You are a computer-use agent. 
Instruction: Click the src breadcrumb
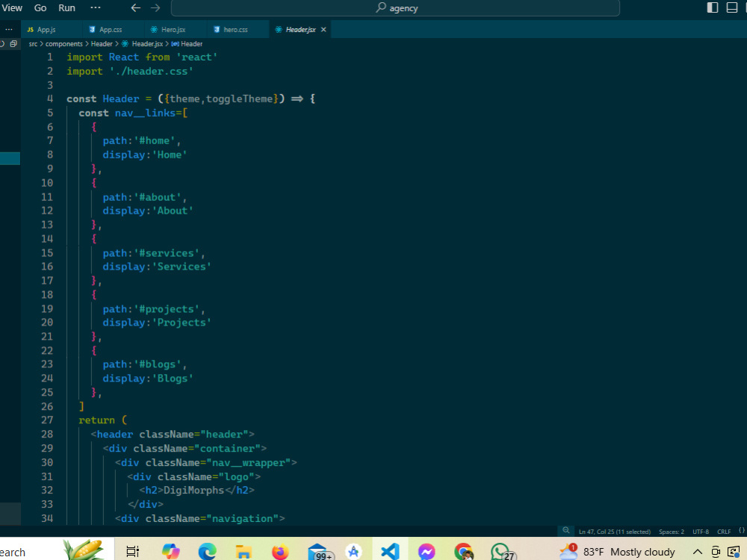pyautogui.click(x=33, y=44)
